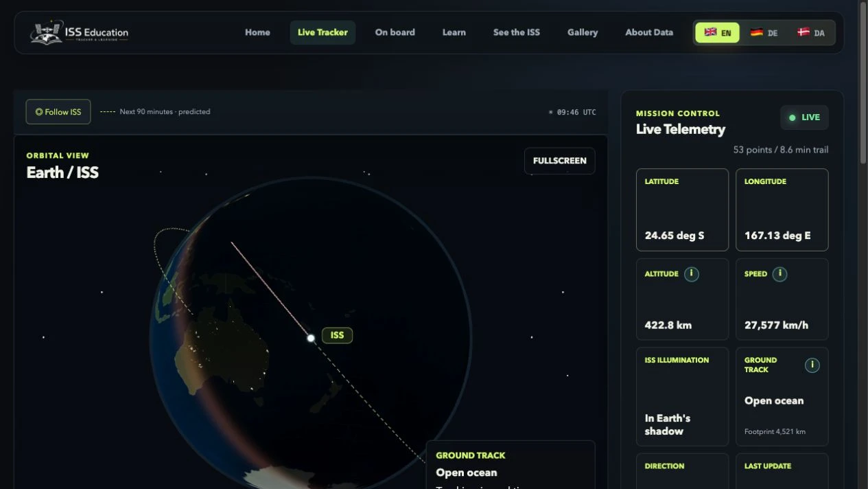868x489 pixels.
Task: Open the Home page
Action: [x=257, y=32]
